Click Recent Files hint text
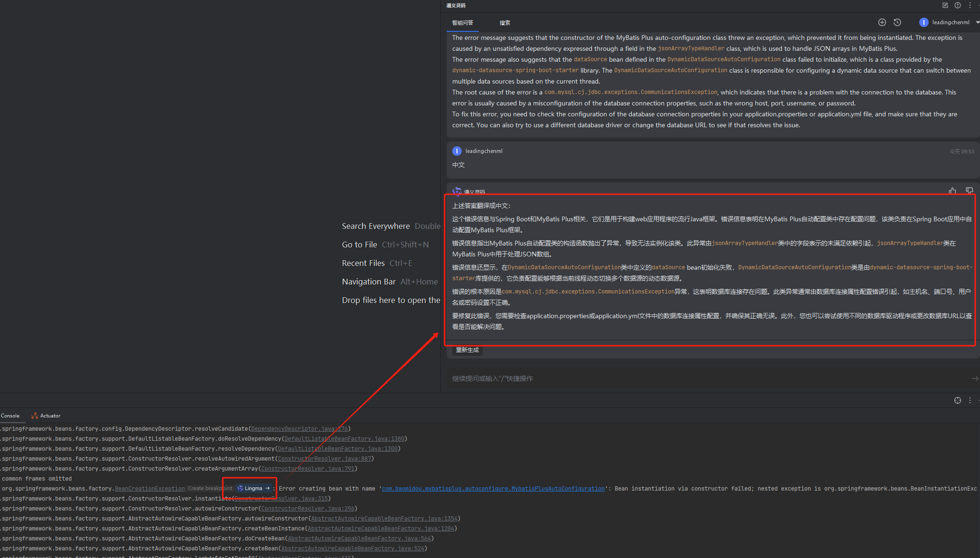The width and height of the screenshot is (980, 558). point(363,263)
